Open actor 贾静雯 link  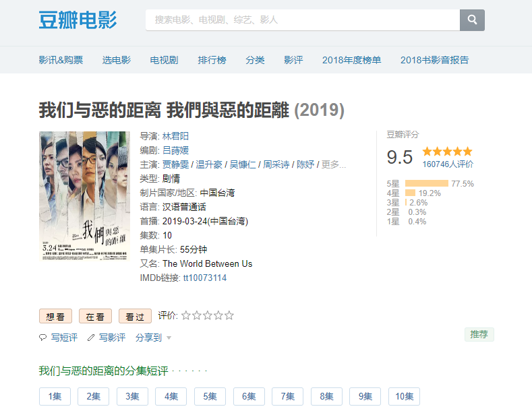click(x=175, y=165)
